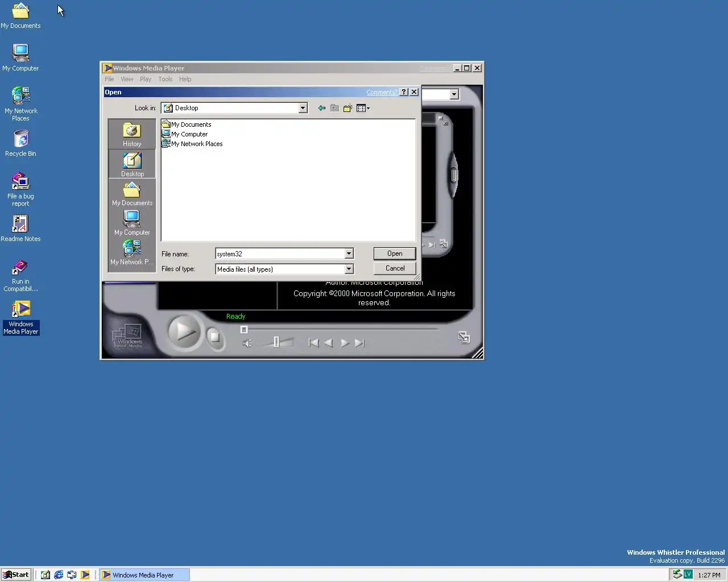Click the LV language indicator in tray
728x582 pixels.
tap(688, 574)
